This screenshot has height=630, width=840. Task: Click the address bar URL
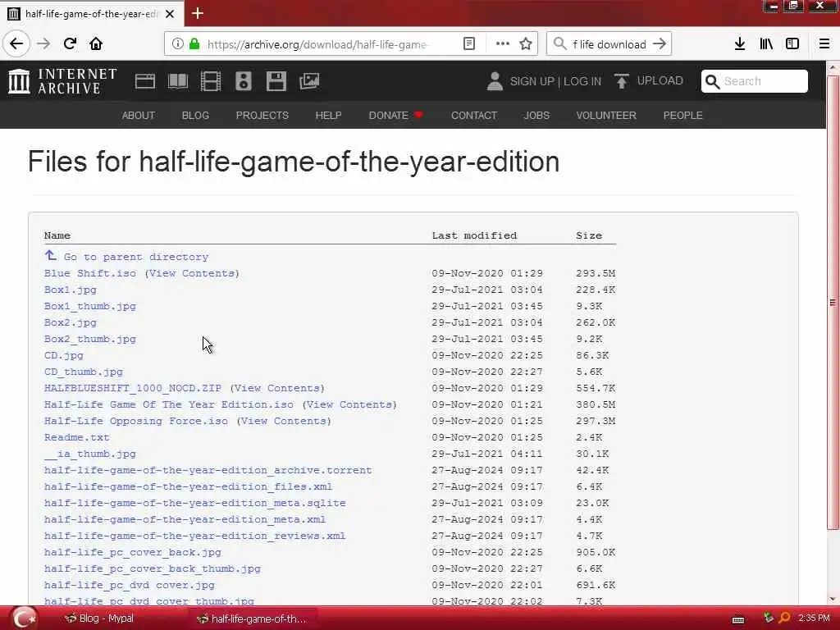[x=317, y=44]
